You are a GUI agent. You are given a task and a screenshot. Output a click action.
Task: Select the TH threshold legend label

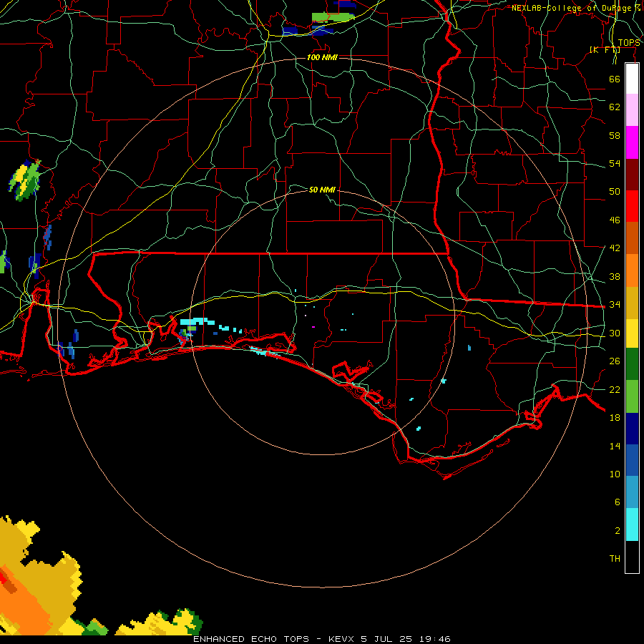(615, 559)
